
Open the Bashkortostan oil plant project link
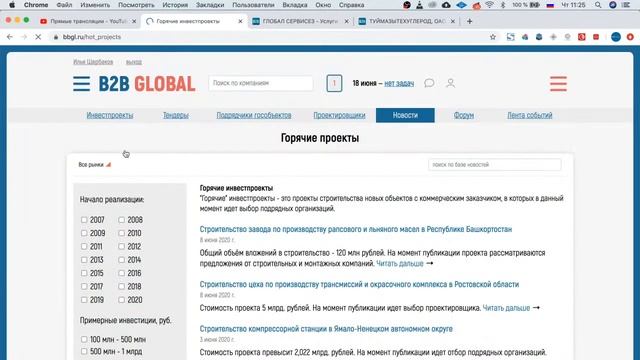click(x=356, y=229)
